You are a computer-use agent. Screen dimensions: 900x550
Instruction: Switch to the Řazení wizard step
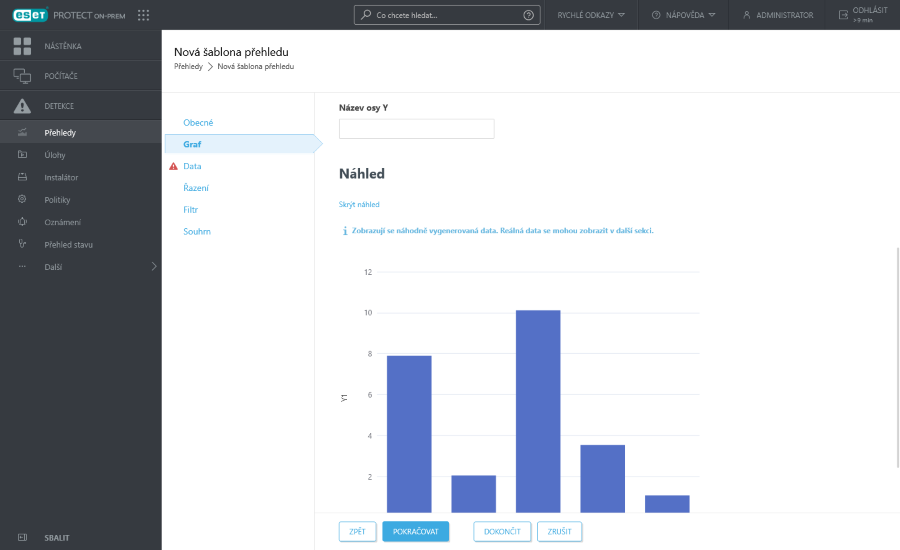coord(195,188)
